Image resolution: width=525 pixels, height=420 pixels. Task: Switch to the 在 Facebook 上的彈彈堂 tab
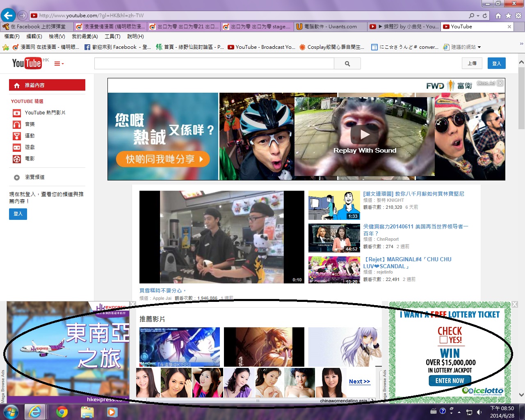[37, 27]
